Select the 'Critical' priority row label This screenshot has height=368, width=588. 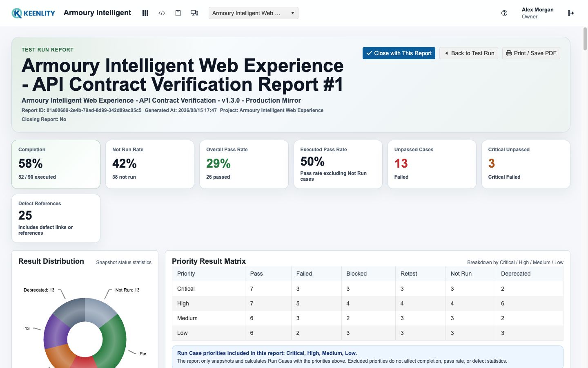tap(186, 289)
